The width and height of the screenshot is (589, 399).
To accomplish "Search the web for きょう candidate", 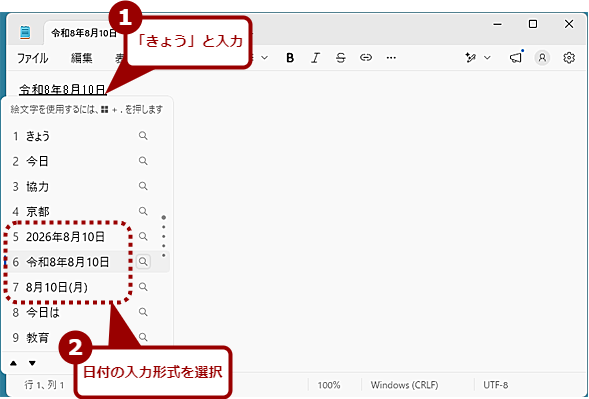I will click(143, 136).
